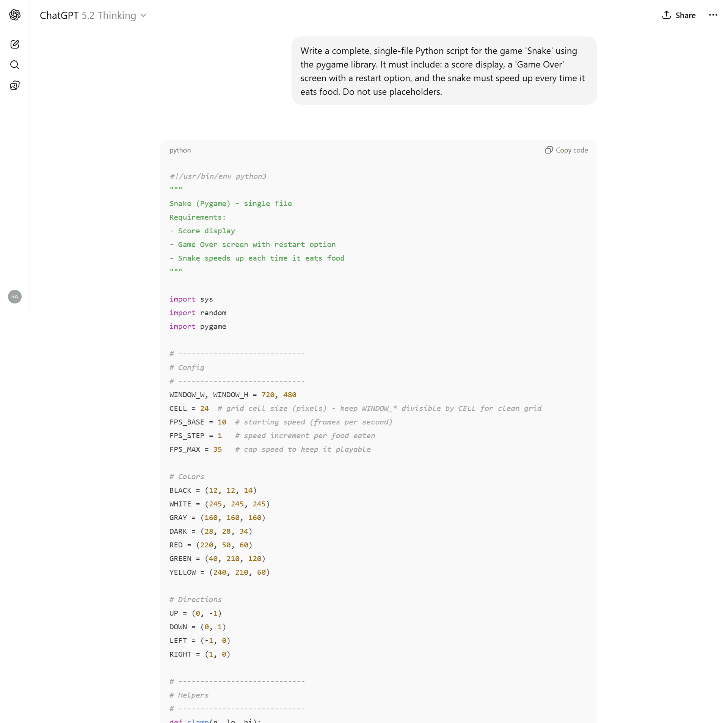728x723 pixels.
Task: Click the upload-arrow icon beside Share
Action: click(x=666, y=15)
